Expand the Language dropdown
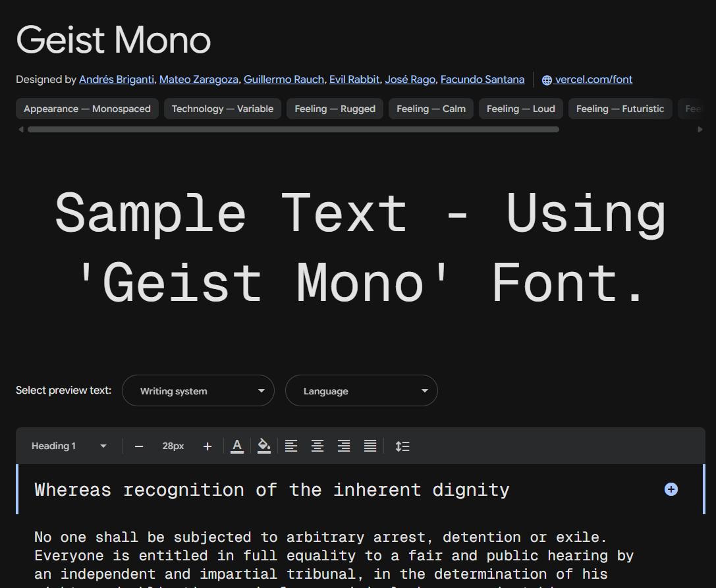Screen dimensions: 716x588 (362, 390)
